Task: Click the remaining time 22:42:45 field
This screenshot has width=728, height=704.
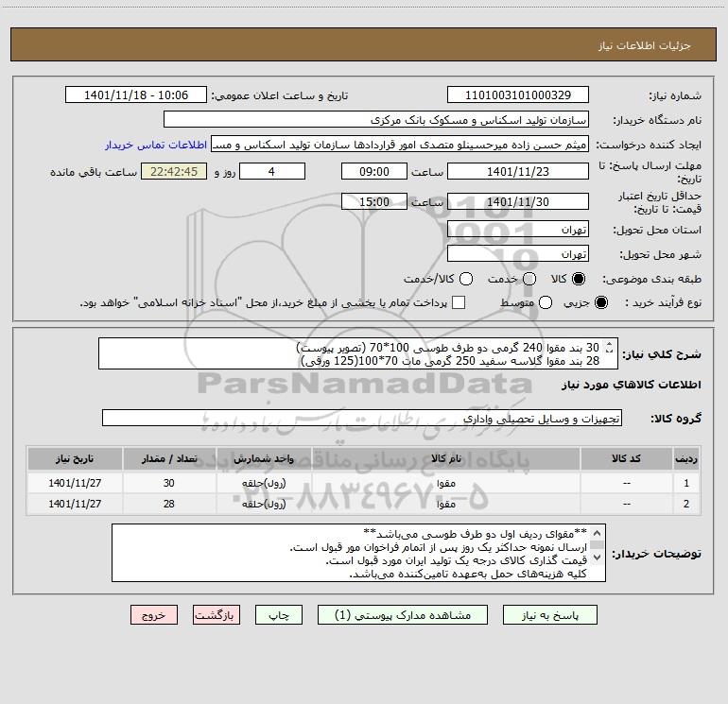Action: (174, 171)
